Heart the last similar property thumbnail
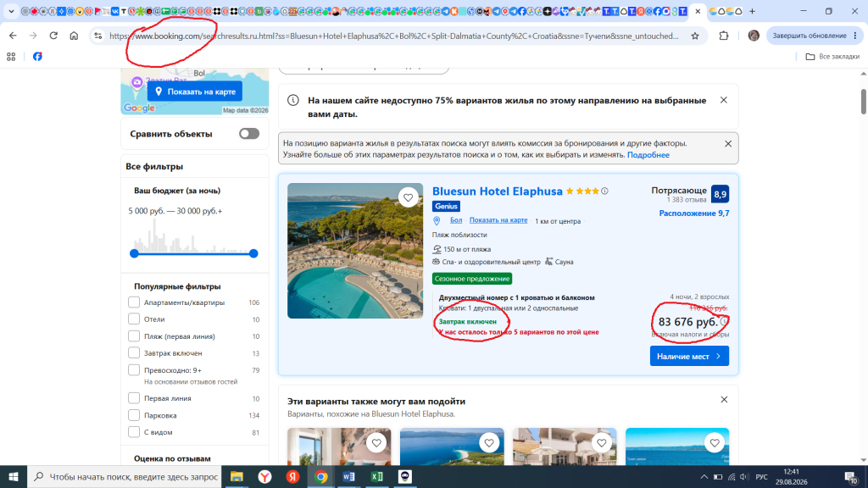This screenshot has height=488, width=868. (715, 442)
